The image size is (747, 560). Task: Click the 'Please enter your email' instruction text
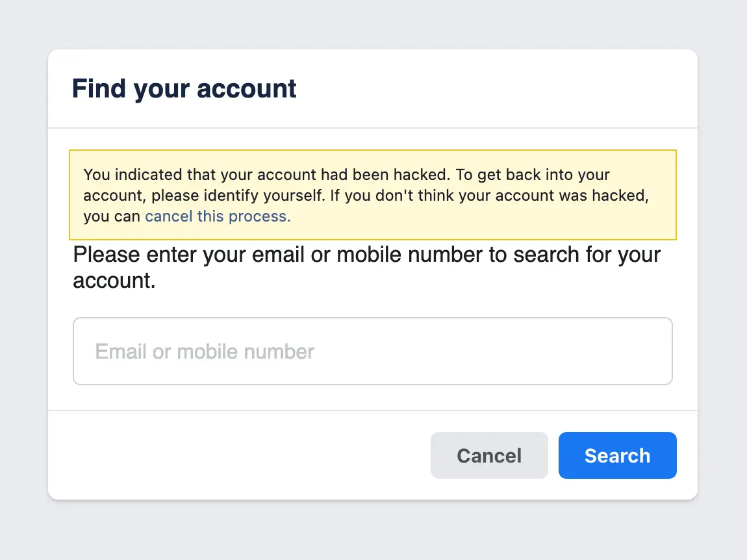[x=260, y=255]
